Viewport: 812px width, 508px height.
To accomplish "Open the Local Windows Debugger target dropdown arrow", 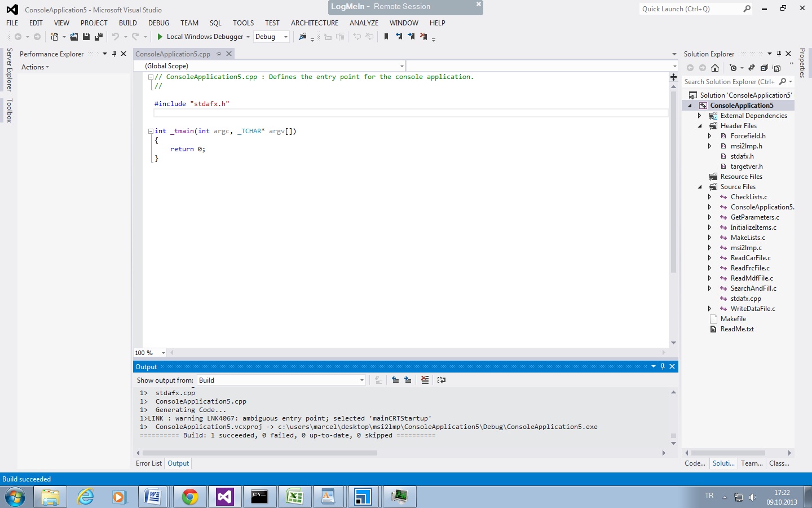I will 248,37.
